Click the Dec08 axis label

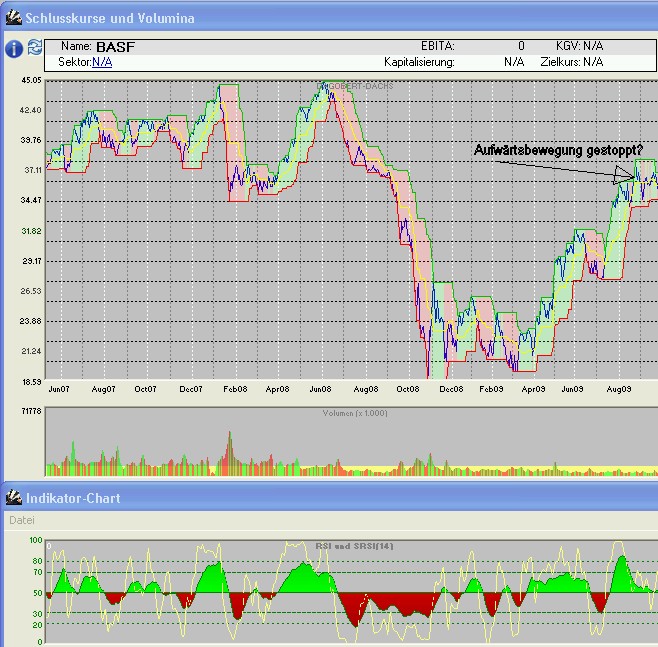[x=451, y=389]
